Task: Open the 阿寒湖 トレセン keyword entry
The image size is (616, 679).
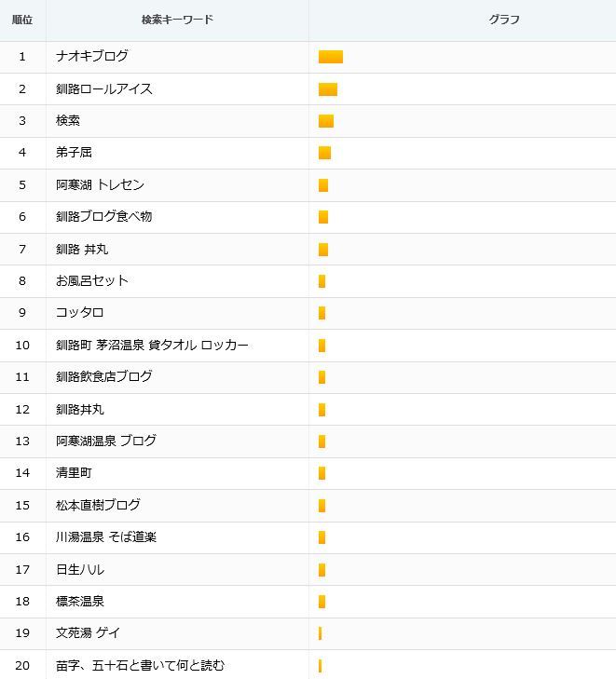Action: coord(100,185)
